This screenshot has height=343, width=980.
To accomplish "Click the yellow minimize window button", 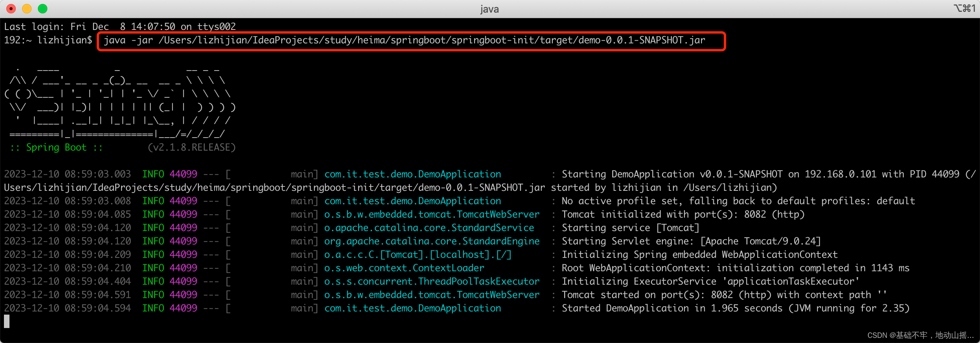I will pos(27,9).
